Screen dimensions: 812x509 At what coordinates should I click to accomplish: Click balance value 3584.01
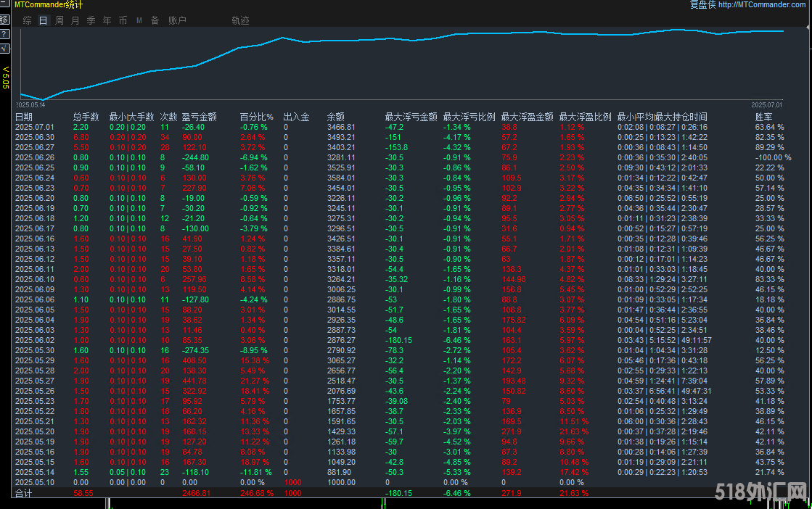point(341,178)
